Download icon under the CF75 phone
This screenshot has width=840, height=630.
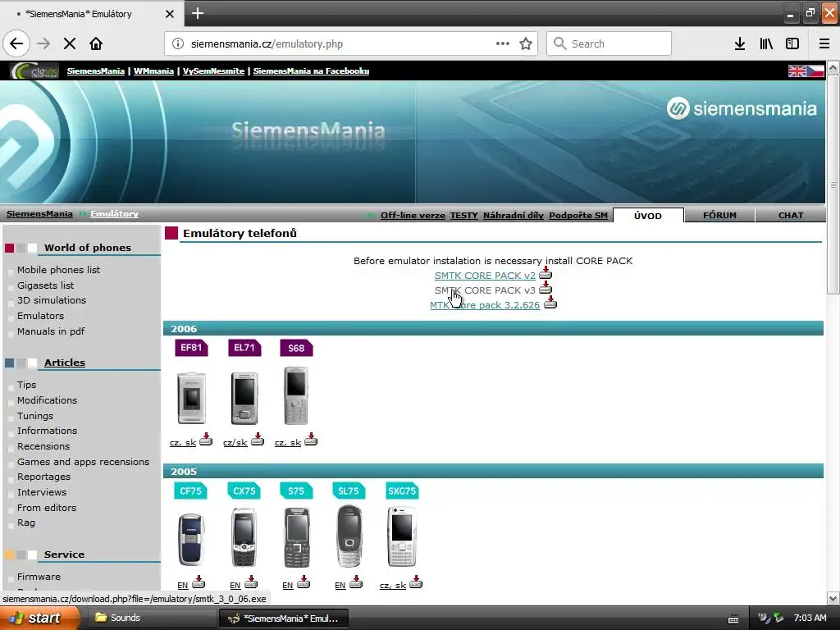point(199,582)
